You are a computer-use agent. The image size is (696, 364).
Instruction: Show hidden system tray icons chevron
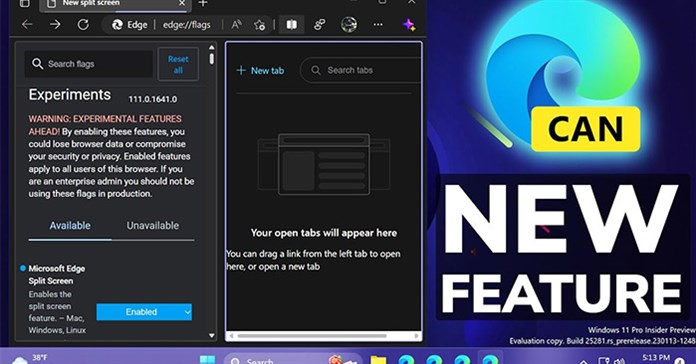coord(584,361)
